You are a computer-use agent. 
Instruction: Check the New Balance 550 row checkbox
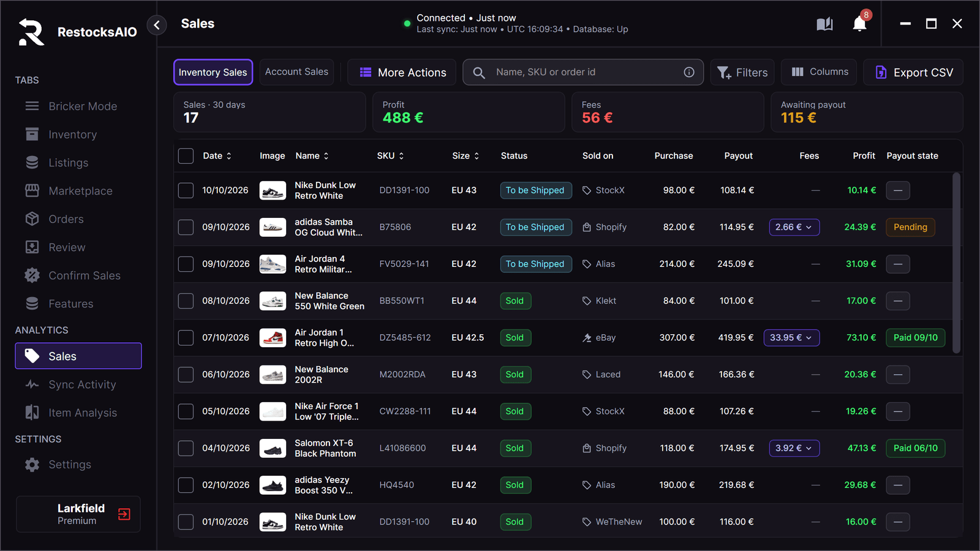186,301
